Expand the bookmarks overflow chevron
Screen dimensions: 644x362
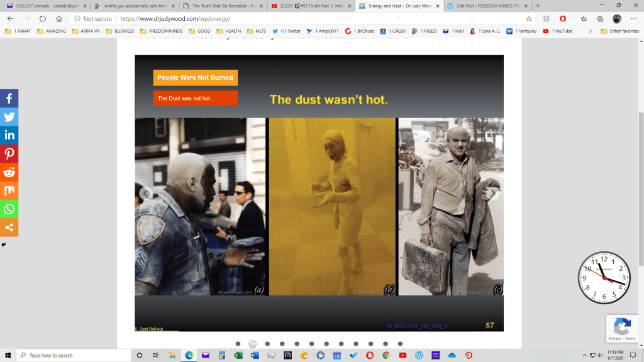[x=590, y=31]
